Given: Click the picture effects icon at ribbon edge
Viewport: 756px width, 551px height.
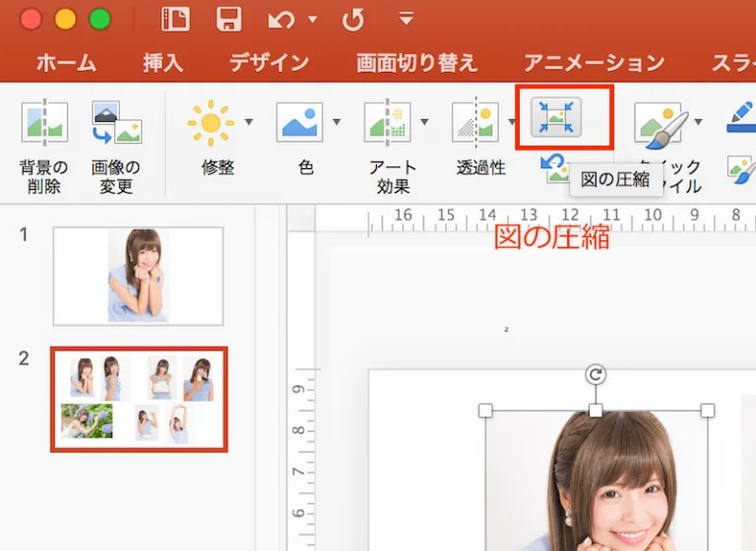Looking at the screenshot, I should coord(741,169).
